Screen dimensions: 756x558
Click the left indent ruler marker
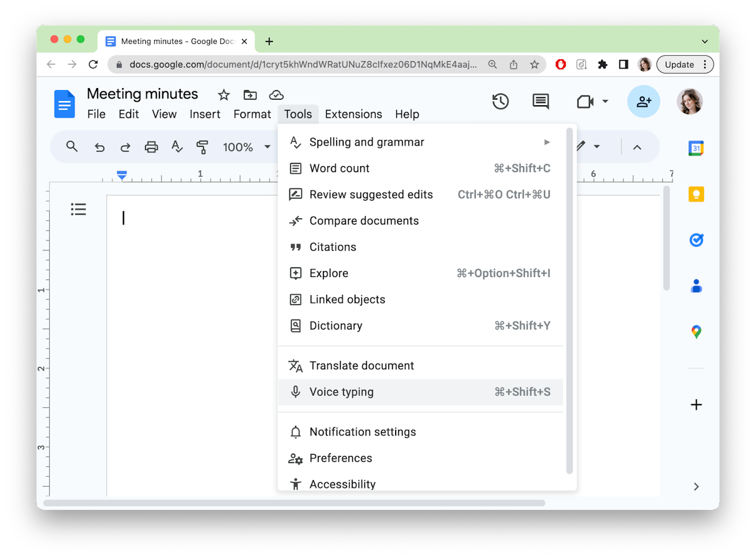pos(121,175)
